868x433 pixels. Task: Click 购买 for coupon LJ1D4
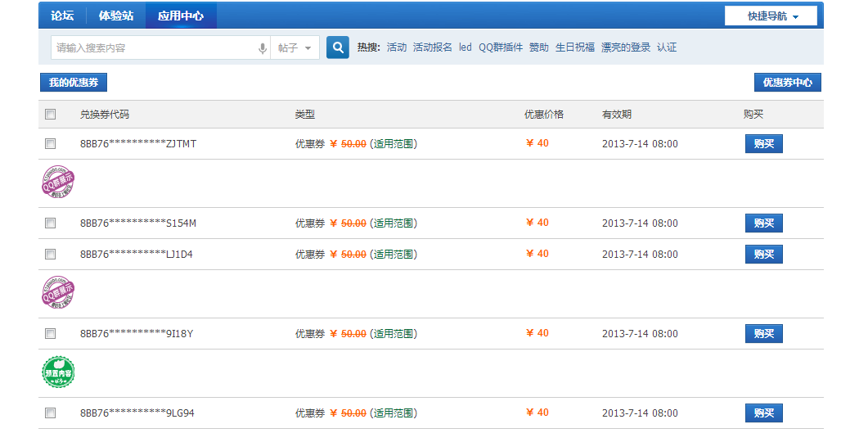coord(764,254)
